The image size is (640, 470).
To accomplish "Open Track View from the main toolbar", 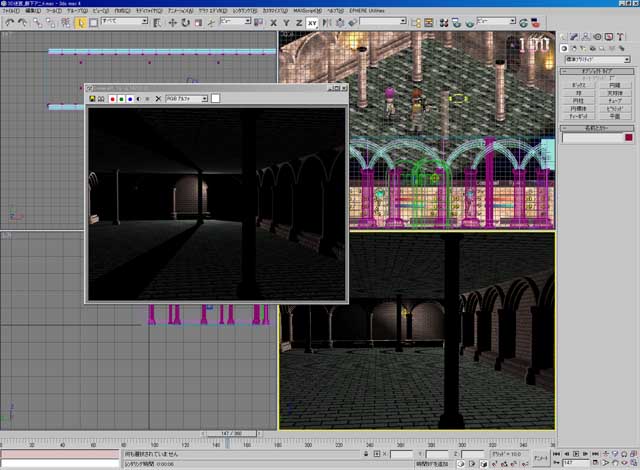I will point(416,23).
